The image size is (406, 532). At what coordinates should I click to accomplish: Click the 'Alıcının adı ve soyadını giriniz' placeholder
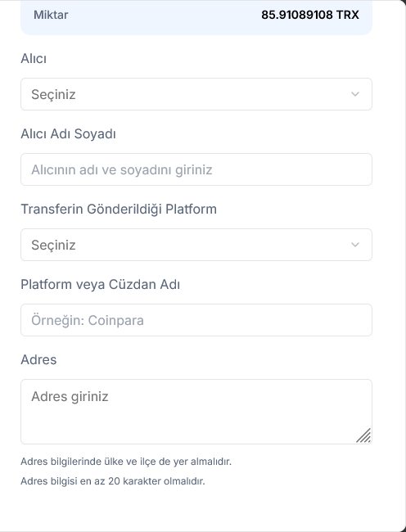pos(122,170)
